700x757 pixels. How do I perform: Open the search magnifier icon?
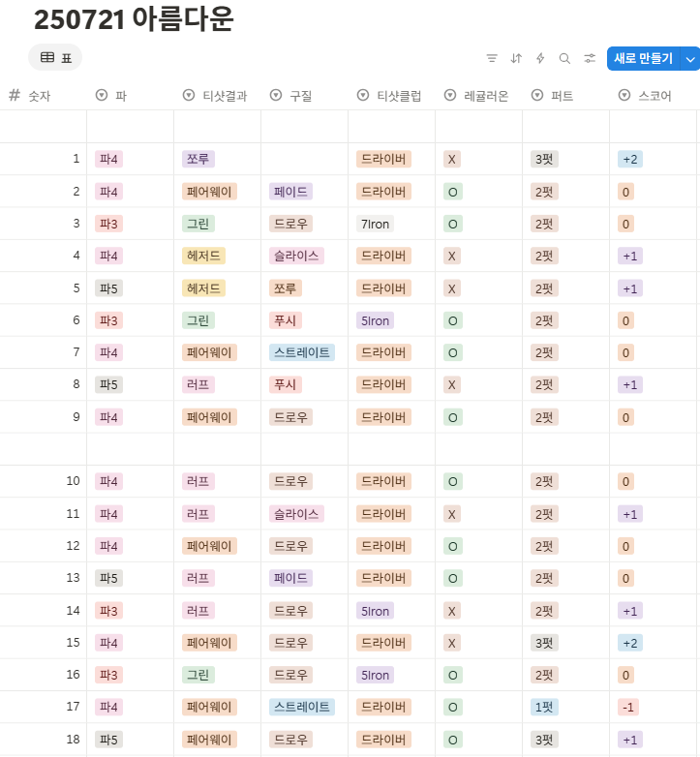[x=564, y=58]
